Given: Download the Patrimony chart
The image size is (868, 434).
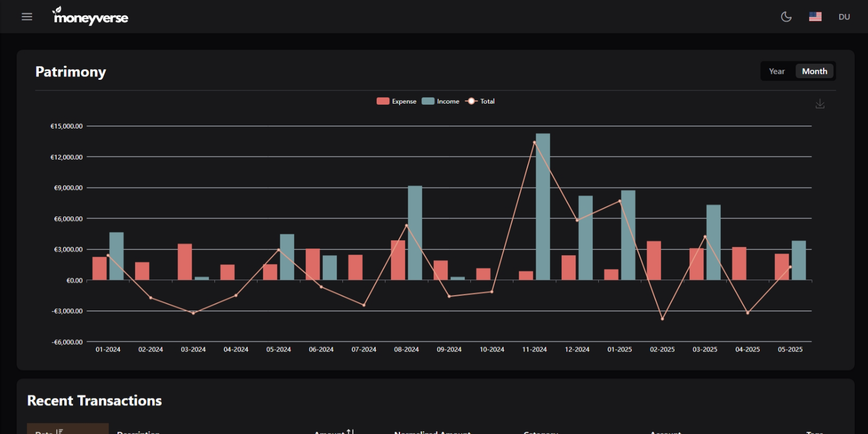Looking at the screenshot, I should point(820,104).
